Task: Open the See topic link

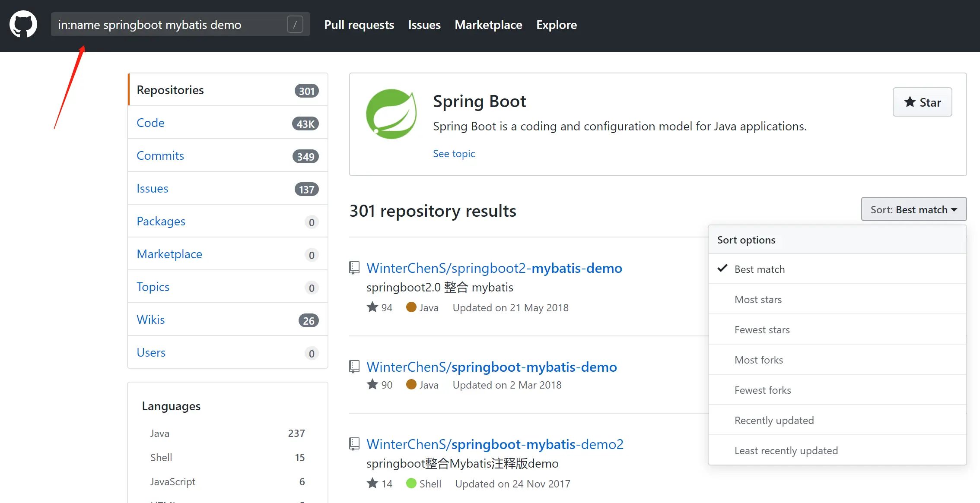Action: [x=454, y=154]
